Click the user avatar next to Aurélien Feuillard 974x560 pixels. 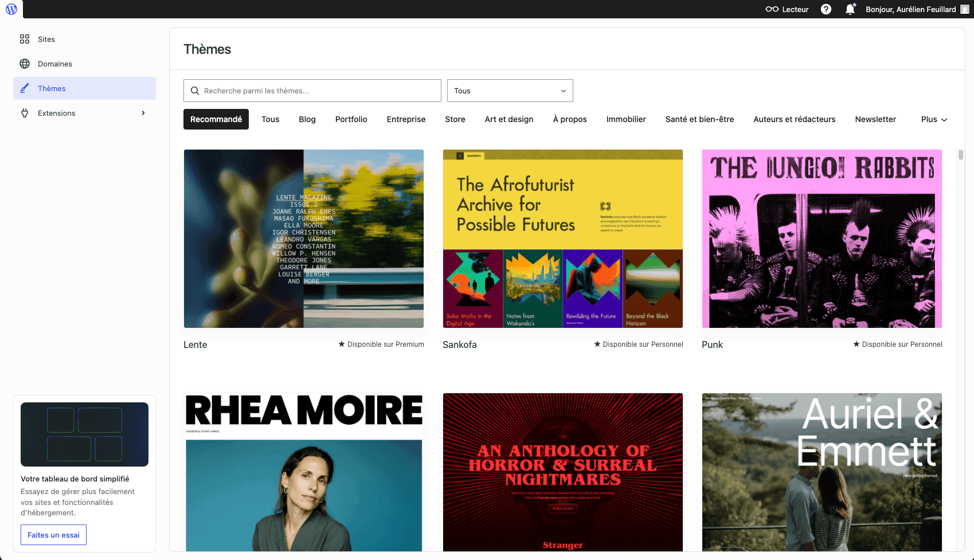point(965,9)
